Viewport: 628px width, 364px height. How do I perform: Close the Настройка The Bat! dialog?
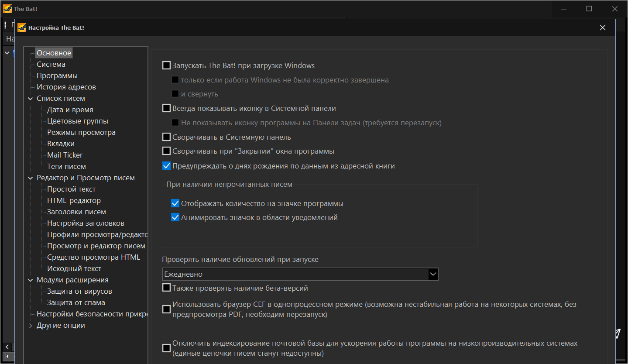tap(603, 27)
